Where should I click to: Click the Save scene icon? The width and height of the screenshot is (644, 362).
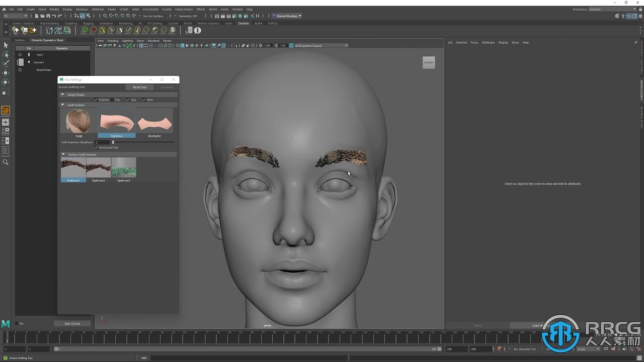tap(48, 16)
